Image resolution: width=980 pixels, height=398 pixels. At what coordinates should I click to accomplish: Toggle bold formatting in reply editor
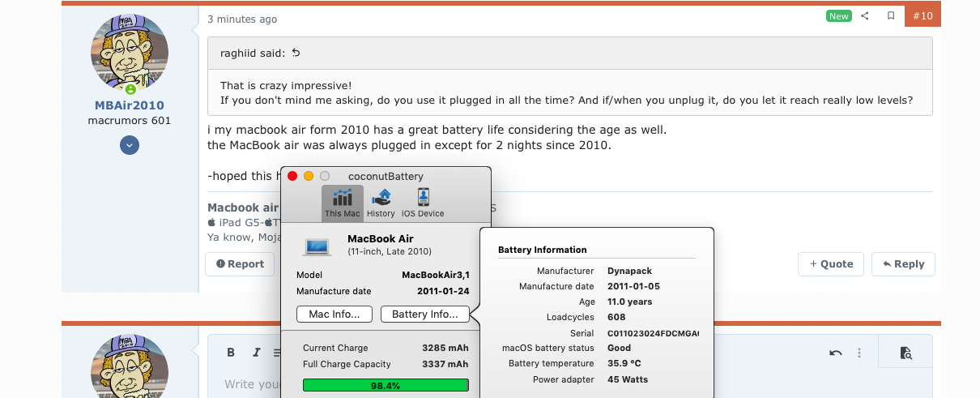[x=231, y=353]
